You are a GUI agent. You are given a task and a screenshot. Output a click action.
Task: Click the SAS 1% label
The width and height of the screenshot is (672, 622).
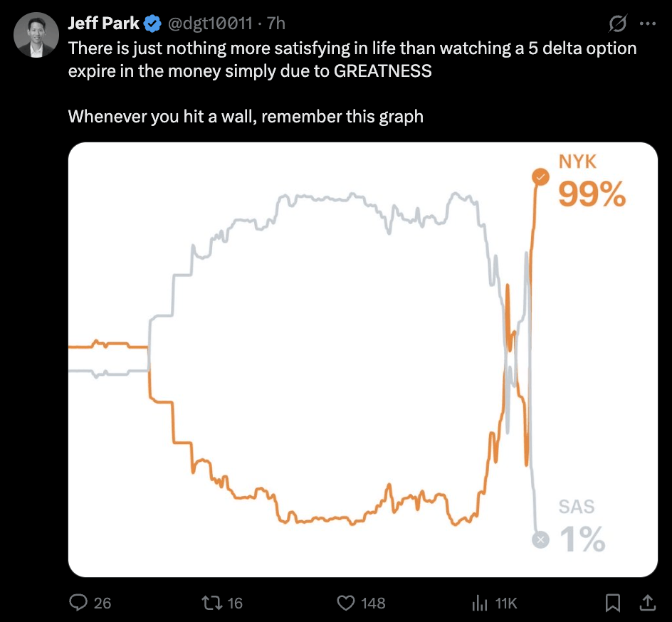[582, 526]
